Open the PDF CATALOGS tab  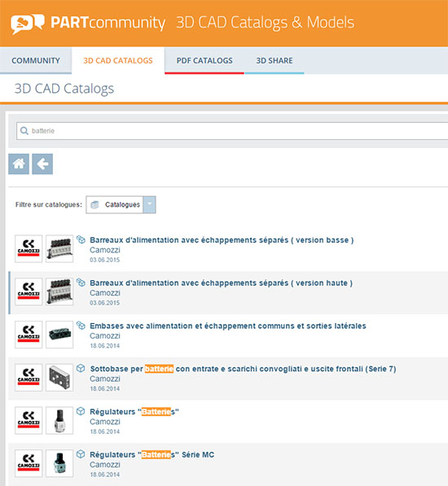coord(204,60)
